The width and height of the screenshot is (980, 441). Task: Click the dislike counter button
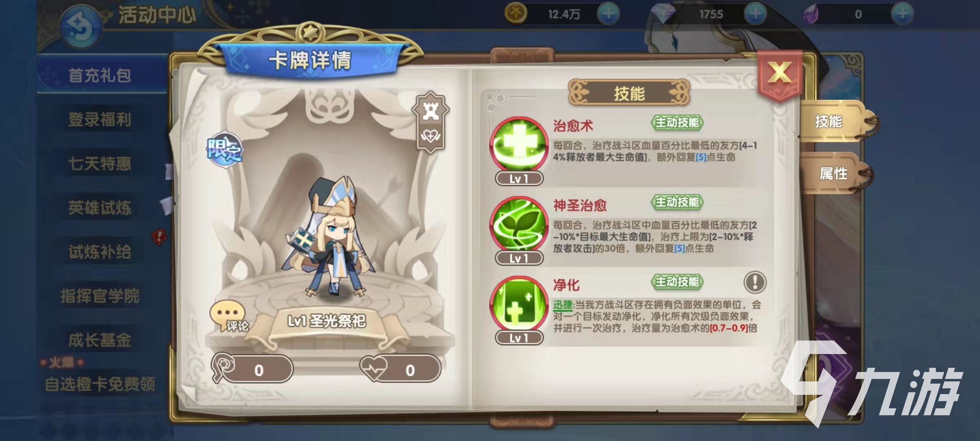click(252, 369)
